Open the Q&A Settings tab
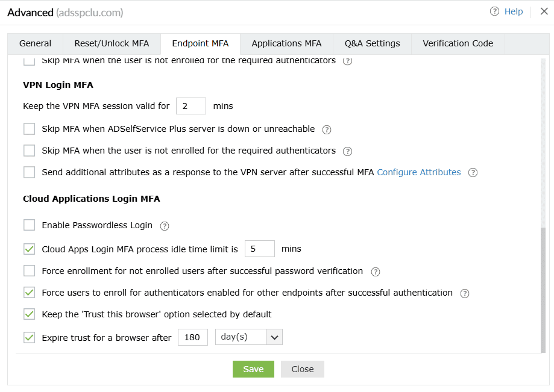554x392 pixels. pyautogui.click(x=372, y=43)
